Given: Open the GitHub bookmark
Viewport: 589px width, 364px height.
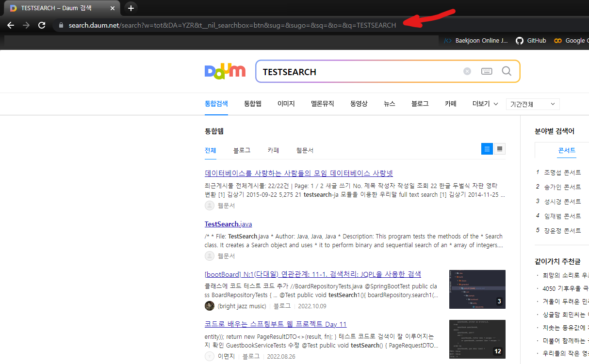Looking at the screenshot, I should pos(531,41).
